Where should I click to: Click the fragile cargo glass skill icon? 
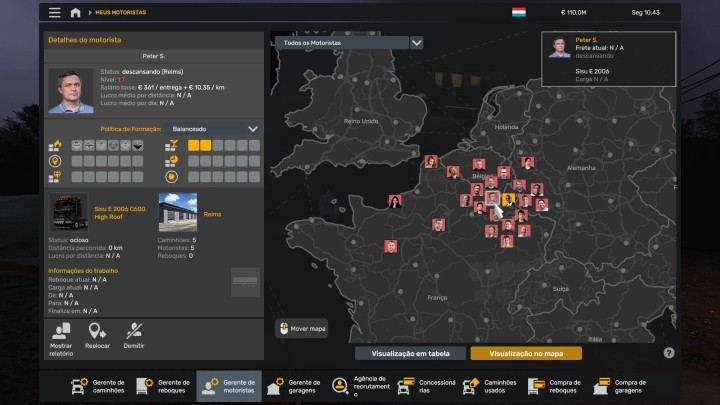171,146
